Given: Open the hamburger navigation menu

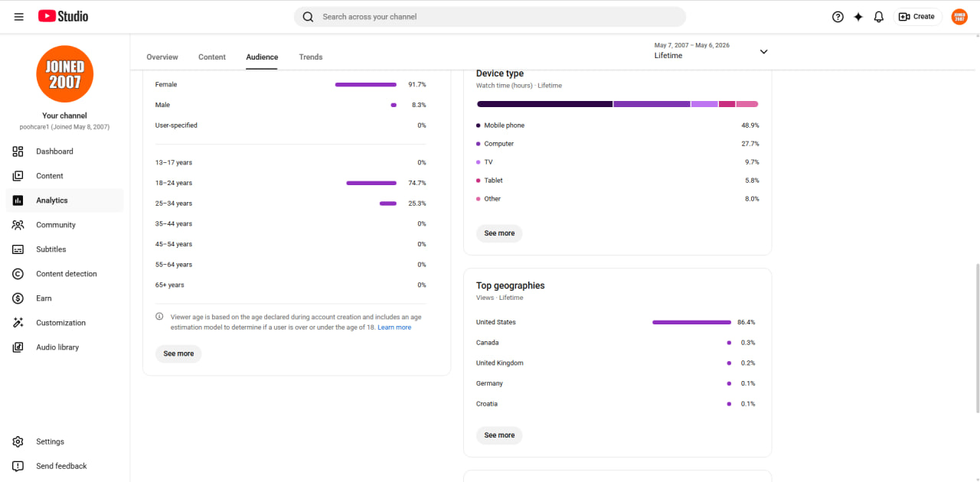Looking at the screenshot, I should [19, 16].
